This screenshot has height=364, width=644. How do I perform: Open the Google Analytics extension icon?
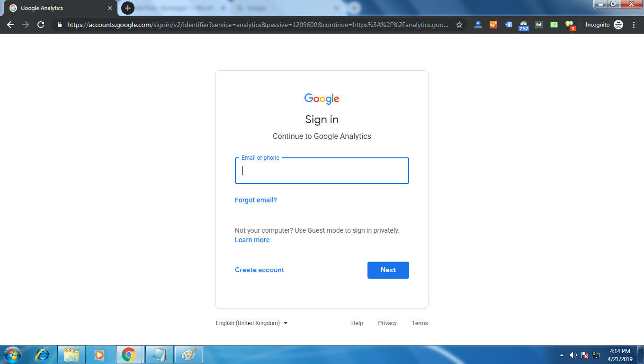point(493,25)
